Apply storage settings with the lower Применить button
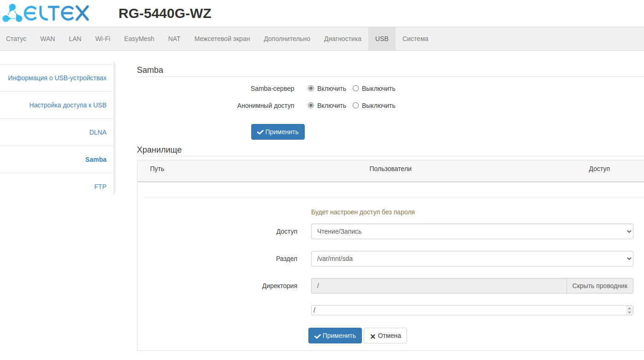644x360 pixels. [335, 336]
